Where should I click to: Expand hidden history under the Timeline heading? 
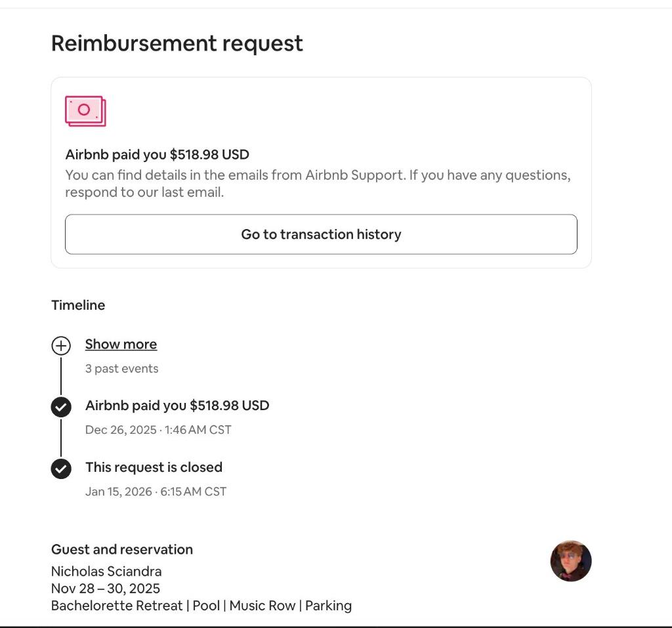click(121, 344)
